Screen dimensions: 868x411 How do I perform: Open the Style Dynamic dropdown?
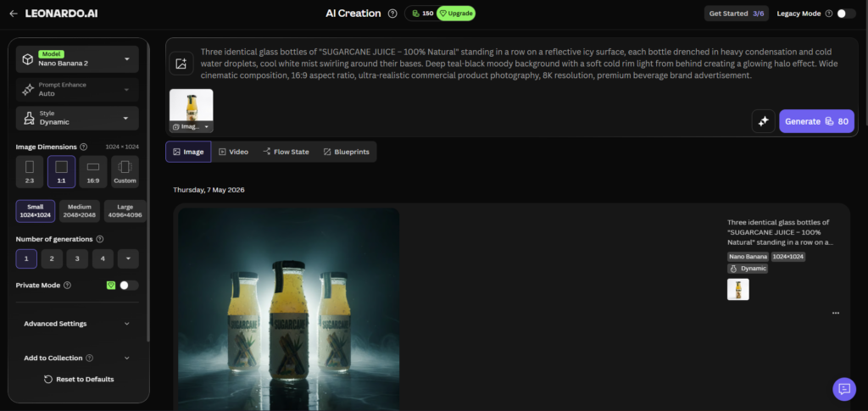(77, 118)
